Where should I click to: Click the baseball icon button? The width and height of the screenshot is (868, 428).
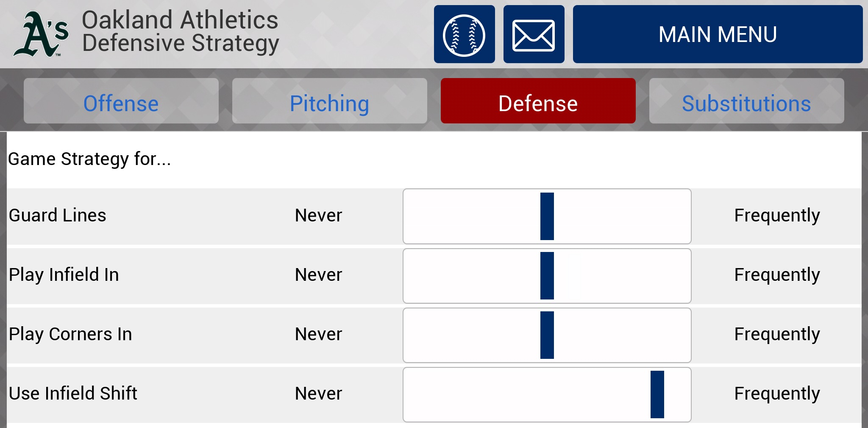(x=464, y=34)
